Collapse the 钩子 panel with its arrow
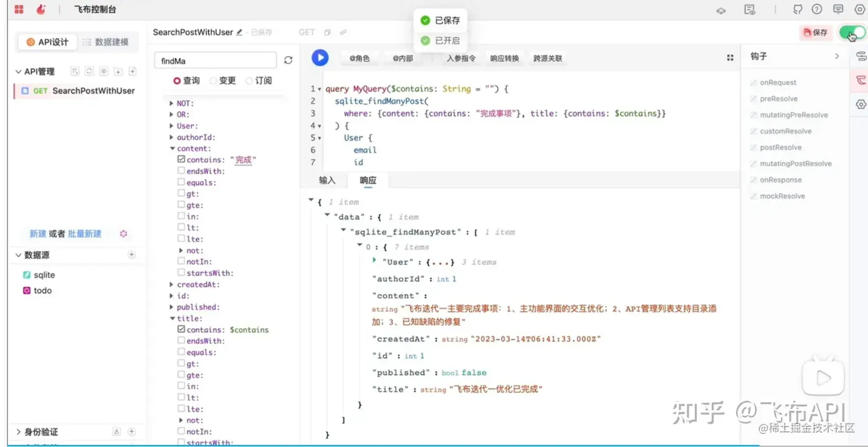868x447 pixels. tap(837, 56)
